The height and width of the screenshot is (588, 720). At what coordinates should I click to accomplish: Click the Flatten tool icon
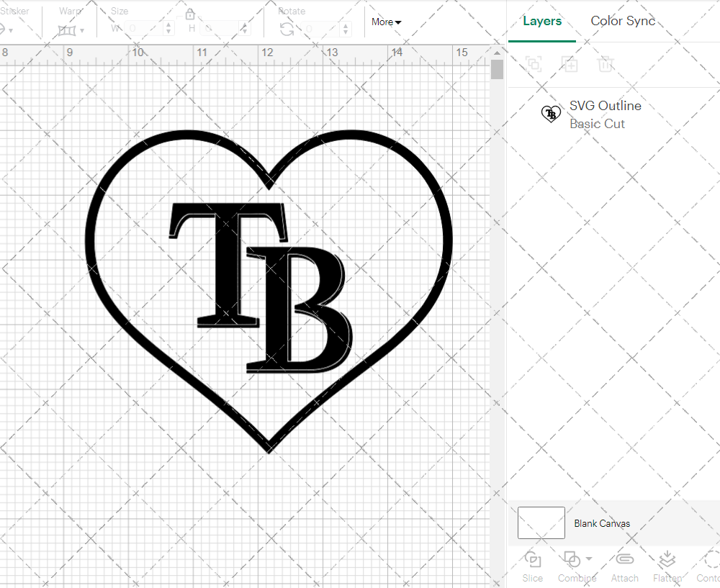pyautogui.click(x=667, y=560)
